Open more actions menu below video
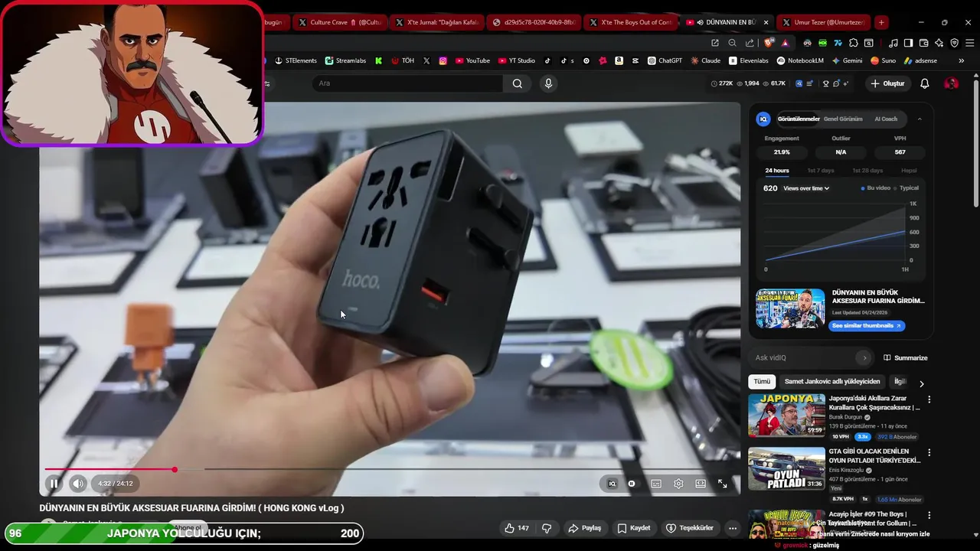This screenshot has height=551, width=980. pos(733,528)
